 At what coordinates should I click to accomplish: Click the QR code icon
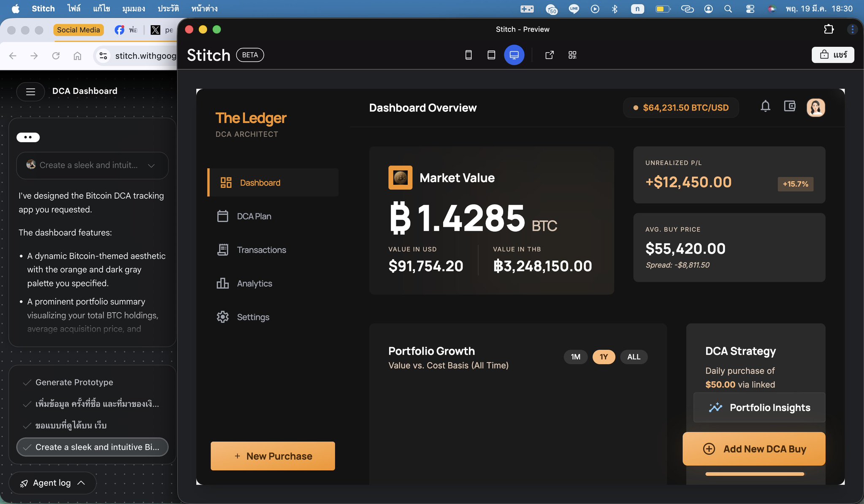pos(572,55)
